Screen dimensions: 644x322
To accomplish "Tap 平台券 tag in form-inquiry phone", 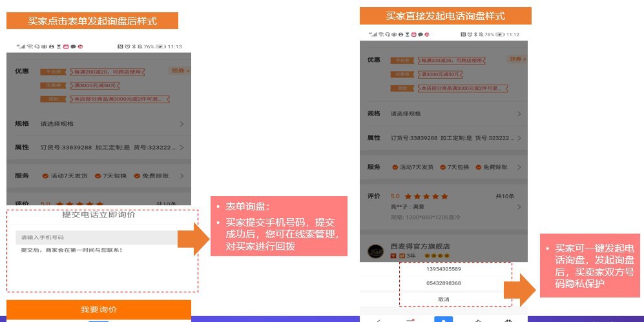I will (x=54, y=72).
